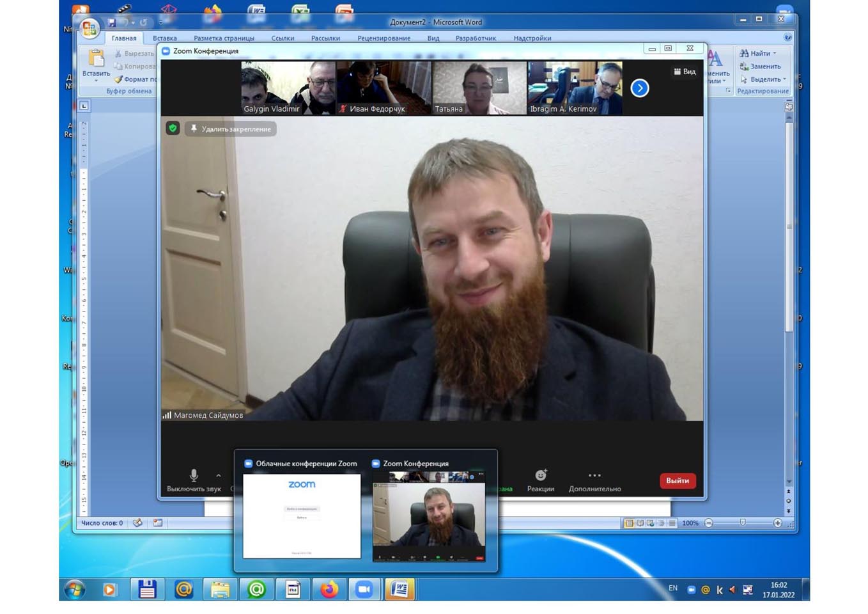868x614 pixels.
Task: Unpin the video with Удалить закрепление
Action: coord(231,129)
